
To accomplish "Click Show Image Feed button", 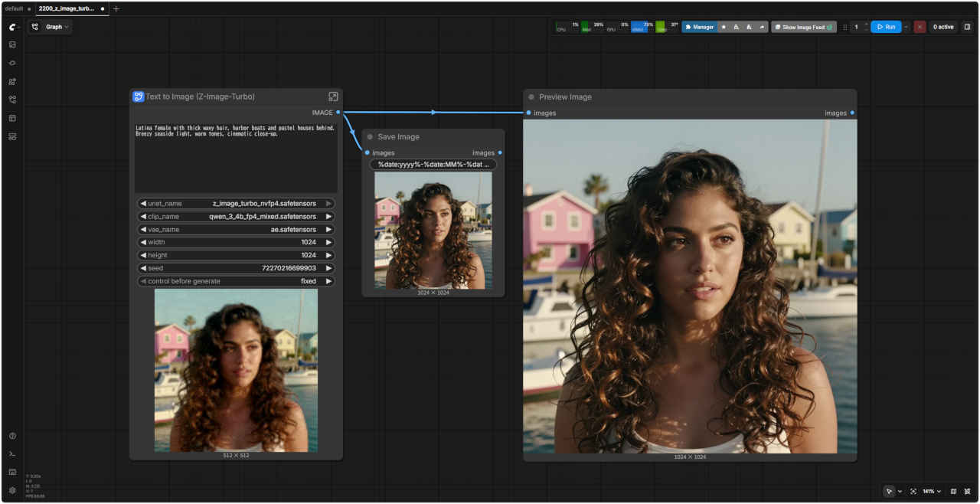I will (803, 27).
